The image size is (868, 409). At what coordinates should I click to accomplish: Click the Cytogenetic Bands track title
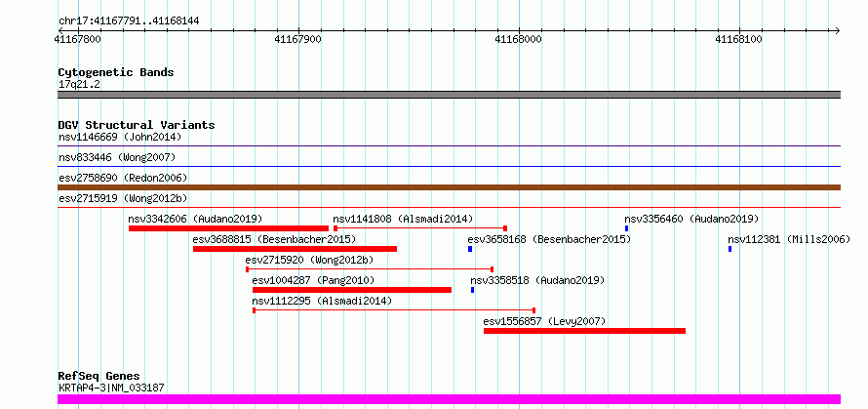116,72
